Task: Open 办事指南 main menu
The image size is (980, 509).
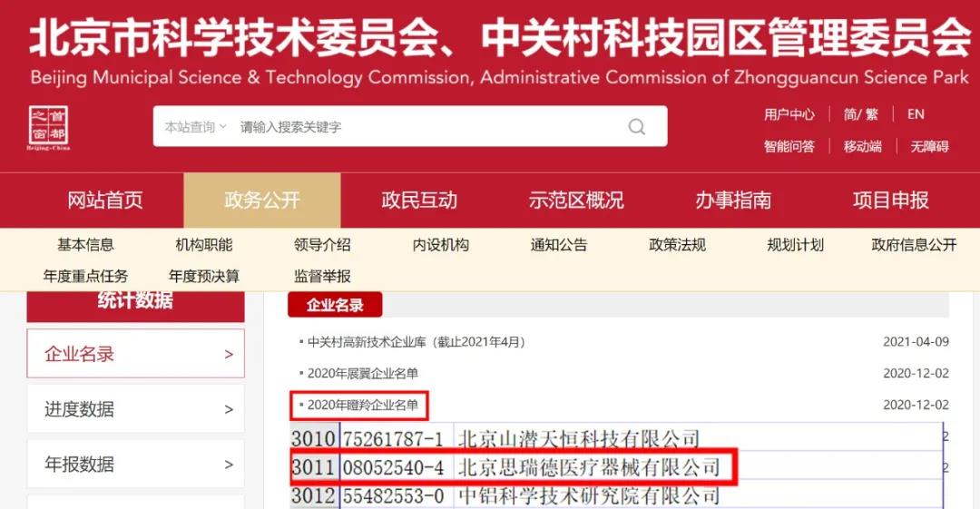Action: pyautogui.click(x=733, y=201)
